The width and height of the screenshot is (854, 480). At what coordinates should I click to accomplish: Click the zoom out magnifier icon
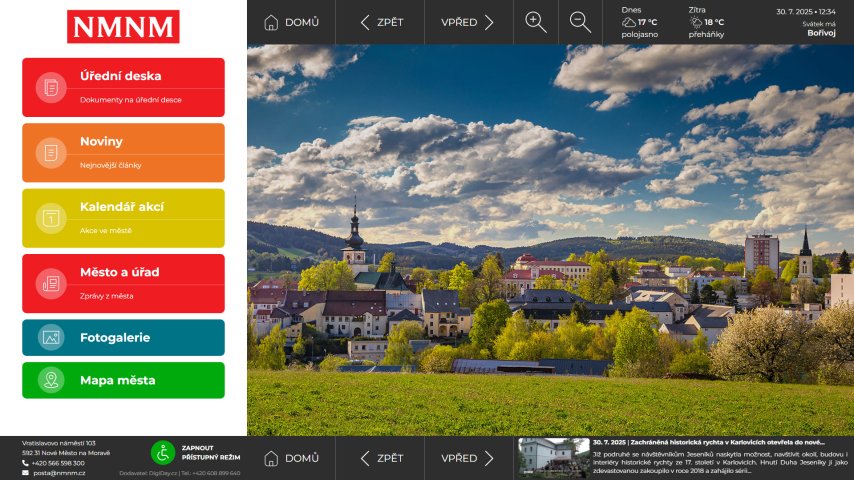580,22
